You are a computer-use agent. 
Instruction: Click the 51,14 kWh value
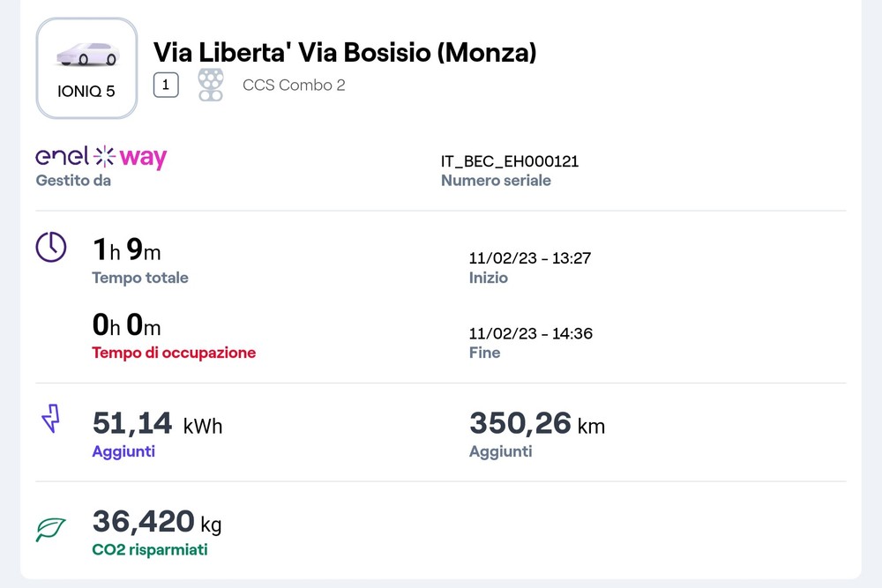coord(158,423)
